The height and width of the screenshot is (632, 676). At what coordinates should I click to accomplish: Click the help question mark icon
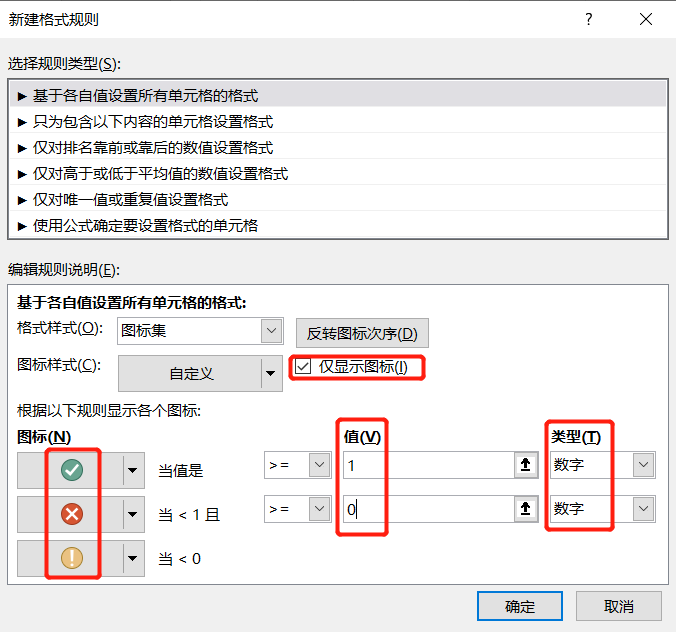point(589,19)
